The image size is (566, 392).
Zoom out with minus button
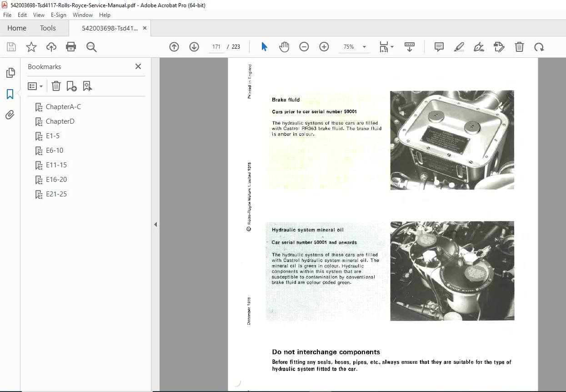pos(304,47)
